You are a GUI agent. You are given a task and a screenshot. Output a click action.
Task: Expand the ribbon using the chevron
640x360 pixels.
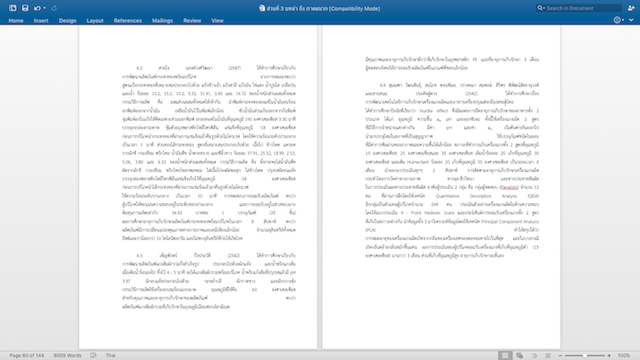(x=631, y=20)
